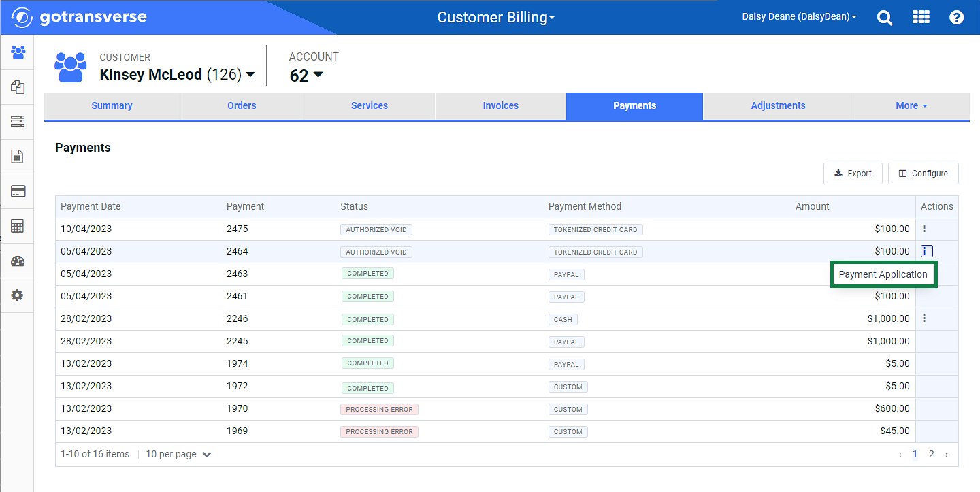Open the apps grid icon

click(921, 17)
